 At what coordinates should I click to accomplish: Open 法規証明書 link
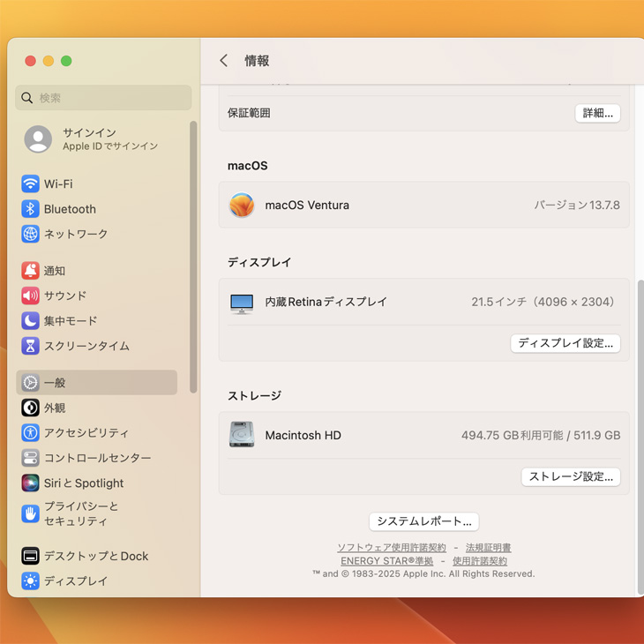(x=488, y=548)
